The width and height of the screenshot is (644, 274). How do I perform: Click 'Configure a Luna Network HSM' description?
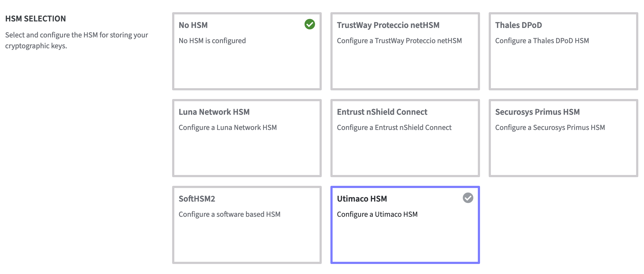click(x=228, y=128)
